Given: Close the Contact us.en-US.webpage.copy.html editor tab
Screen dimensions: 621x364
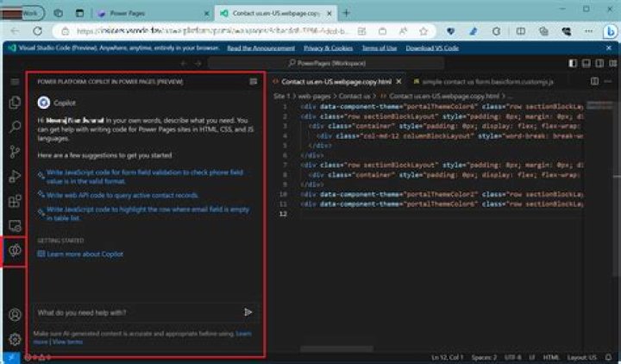Looking at the screenshot, I should 398,82.
